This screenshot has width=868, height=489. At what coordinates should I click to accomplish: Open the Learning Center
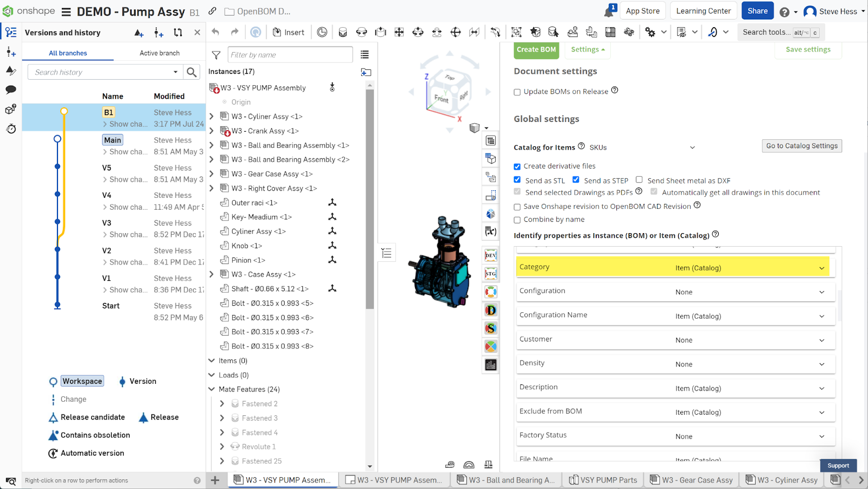704,11
